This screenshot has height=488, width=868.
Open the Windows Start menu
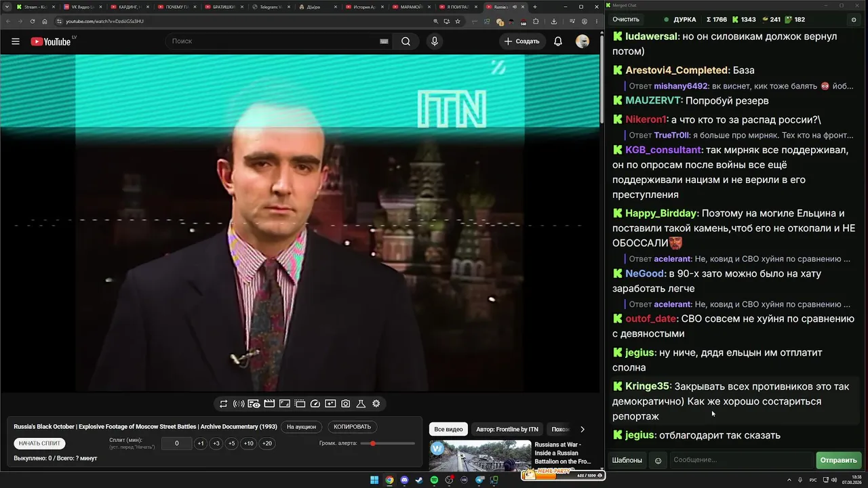point(374,481)
